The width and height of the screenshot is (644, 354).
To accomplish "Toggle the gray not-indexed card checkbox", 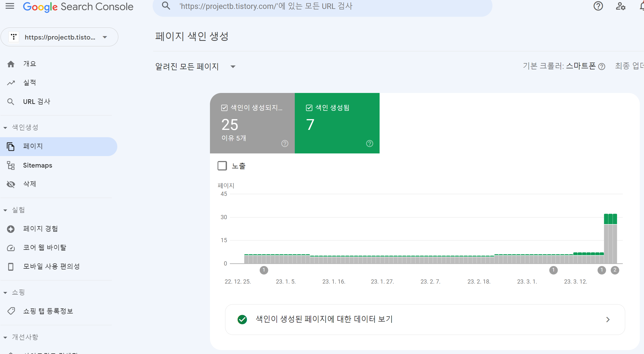I will pos(224,108).
